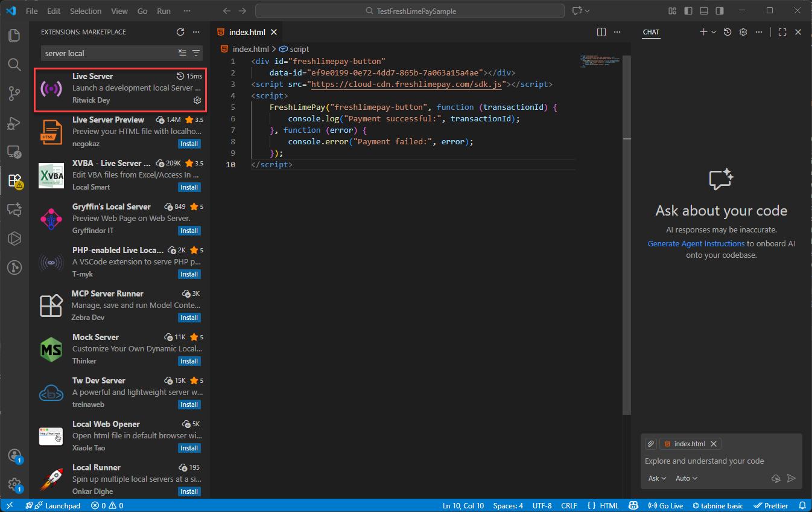Open the Ask chat mode dropdown
The height and width of the screenshot is (512, 812).
(657, 478)
